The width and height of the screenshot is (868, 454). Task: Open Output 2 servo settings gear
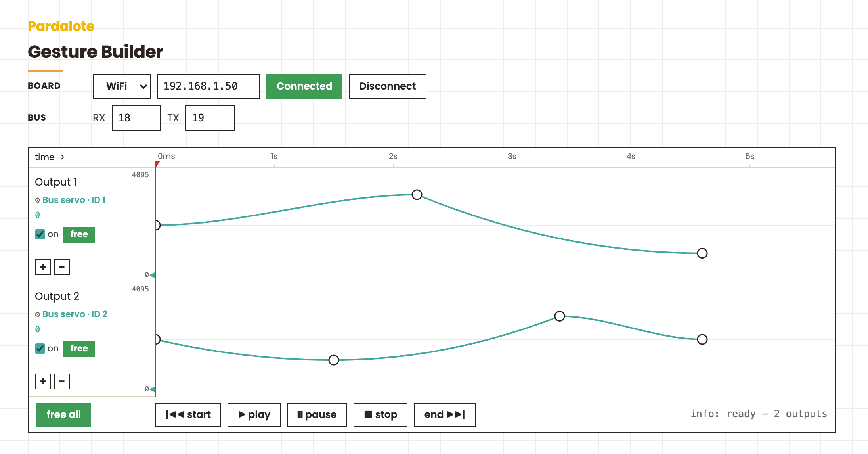point(38,314)
